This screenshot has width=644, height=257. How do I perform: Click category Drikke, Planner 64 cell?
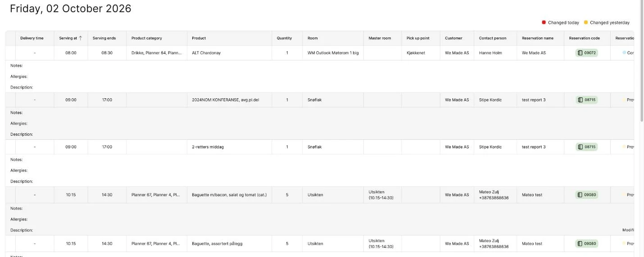[x=157, y=53]
